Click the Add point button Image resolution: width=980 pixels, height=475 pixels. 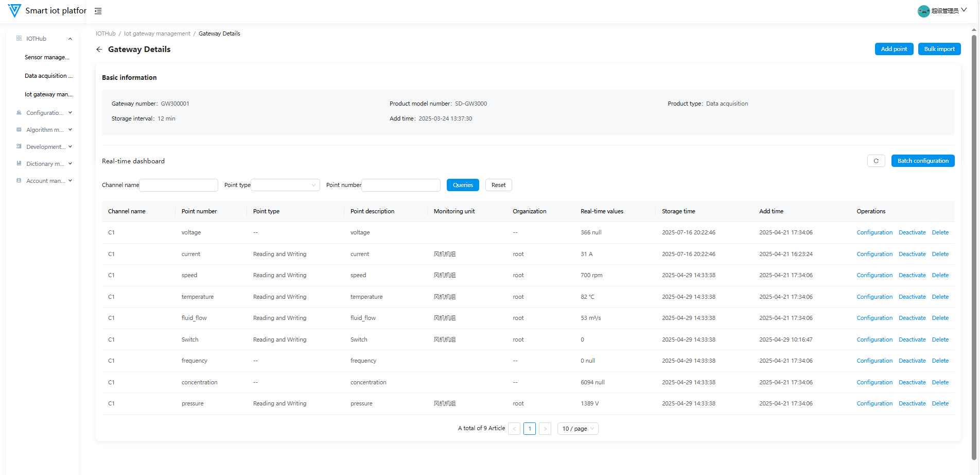pos(894,49)
